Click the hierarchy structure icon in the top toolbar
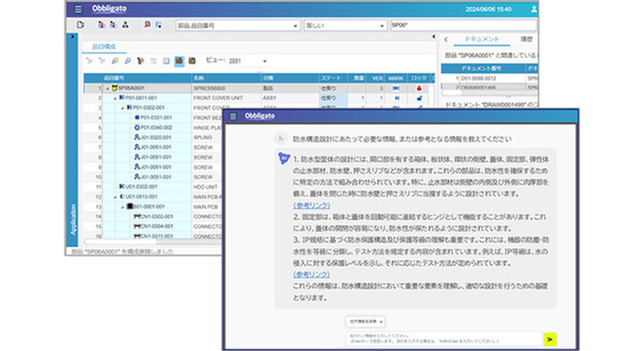 coord(125,25)
